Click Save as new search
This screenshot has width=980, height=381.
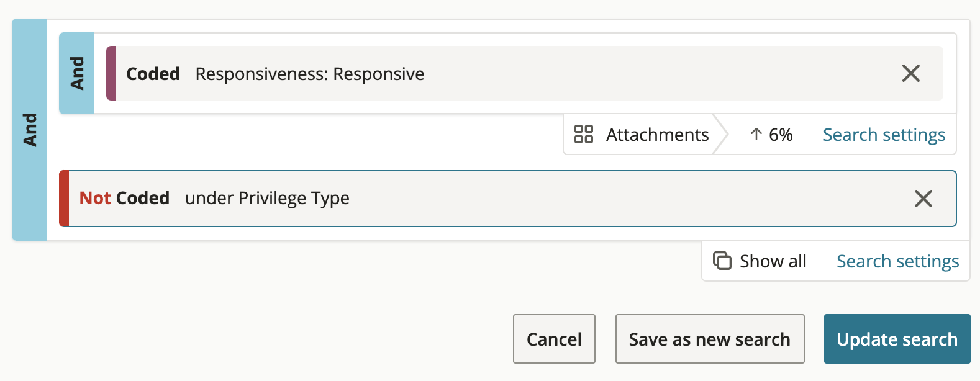710,339
